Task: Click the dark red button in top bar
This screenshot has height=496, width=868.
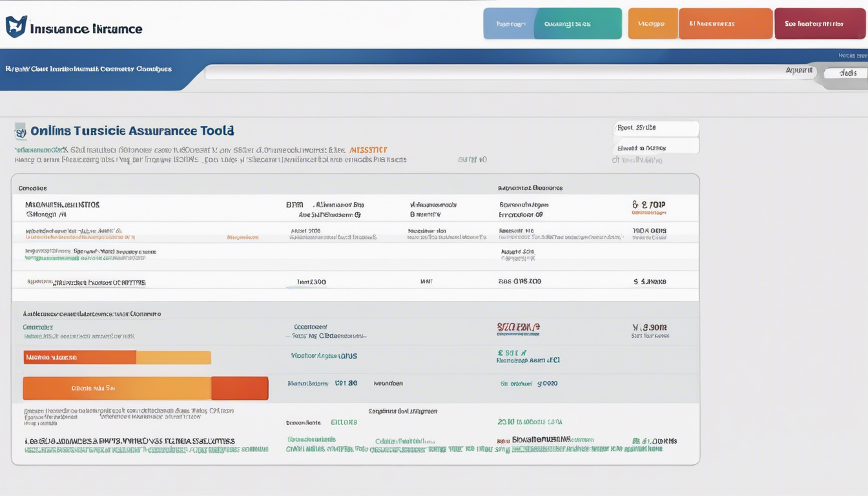Action: [x=820, y=23]
